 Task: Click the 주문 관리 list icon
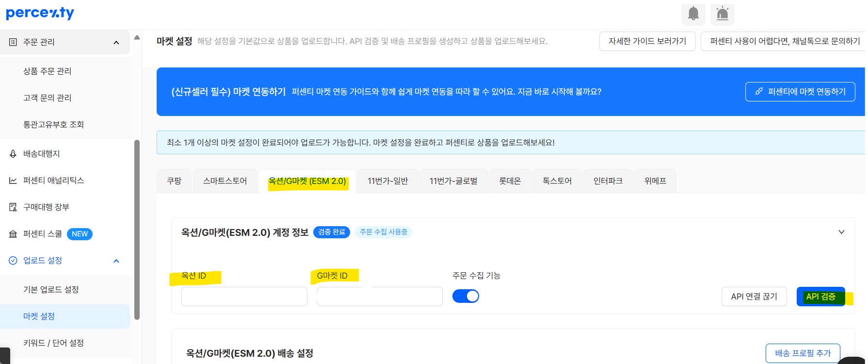[13, 42]
